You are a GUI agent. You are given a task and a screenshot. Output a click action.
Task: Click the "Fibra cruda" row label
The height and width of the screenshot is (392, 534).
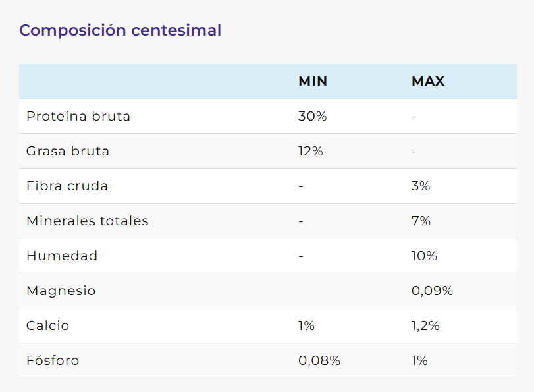[x=67, y=186]
